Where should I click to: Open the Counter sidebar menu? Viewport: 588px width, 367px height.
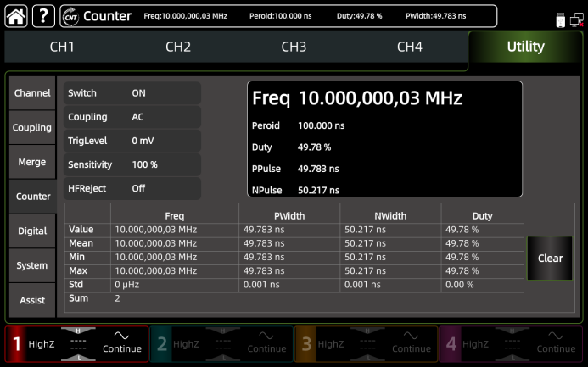point(33,197)
